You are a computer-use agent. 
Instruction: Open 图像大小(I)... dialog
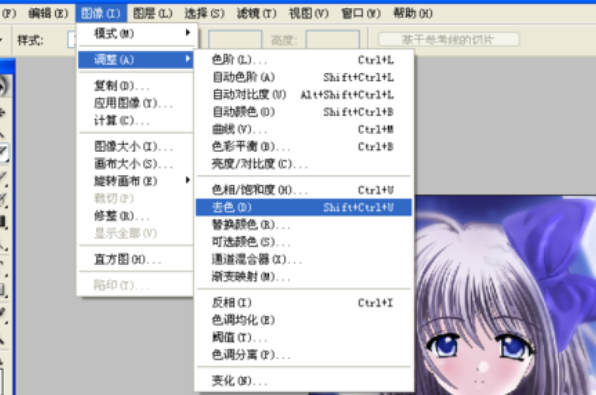[x=136, y=146]
